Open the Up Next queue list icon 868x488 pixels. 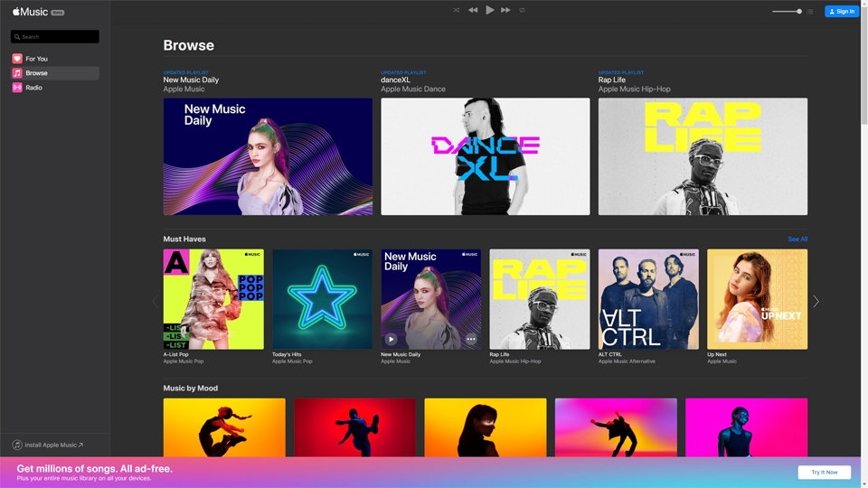810,11
